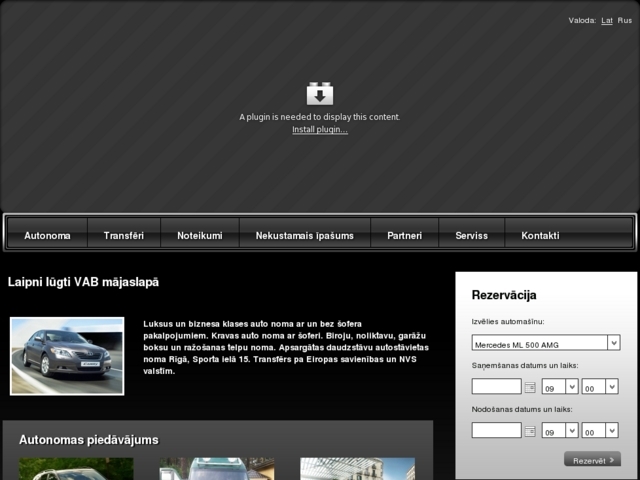Open calendar picker for return date
This screenshot has height=480, width=640.
pos(530,431)
